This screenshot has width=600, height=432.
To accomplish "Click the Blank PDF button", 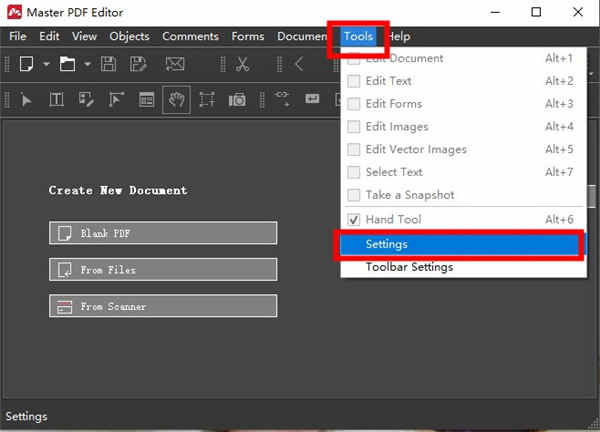I will point(163,233).
